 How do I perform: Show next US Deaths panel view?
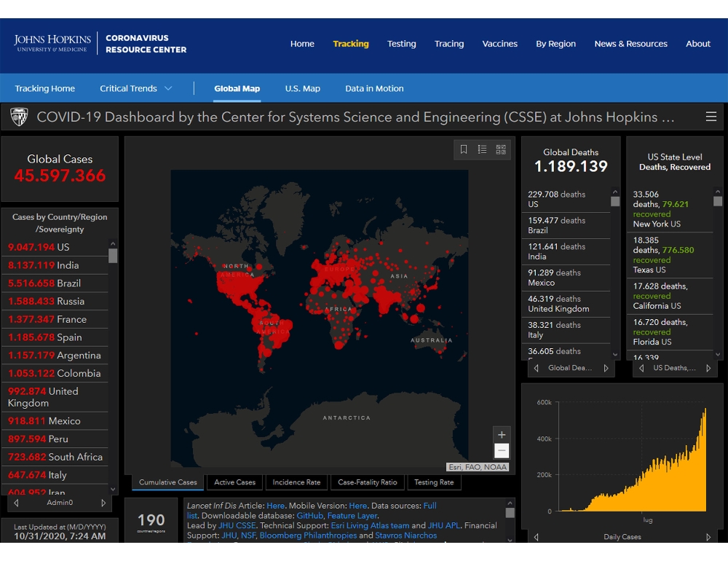[708, 368]
